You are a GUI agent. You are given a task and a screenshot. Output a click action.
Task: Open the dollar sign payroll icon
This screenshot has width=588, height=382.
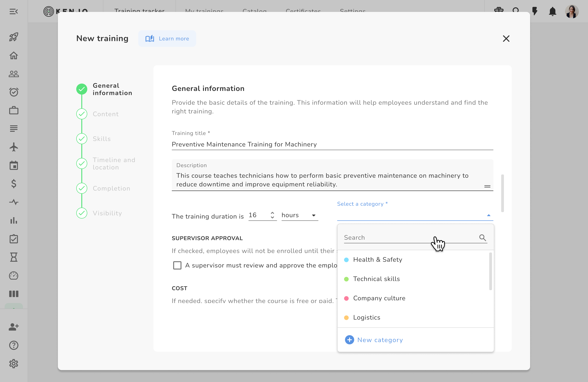click(14, 184)
